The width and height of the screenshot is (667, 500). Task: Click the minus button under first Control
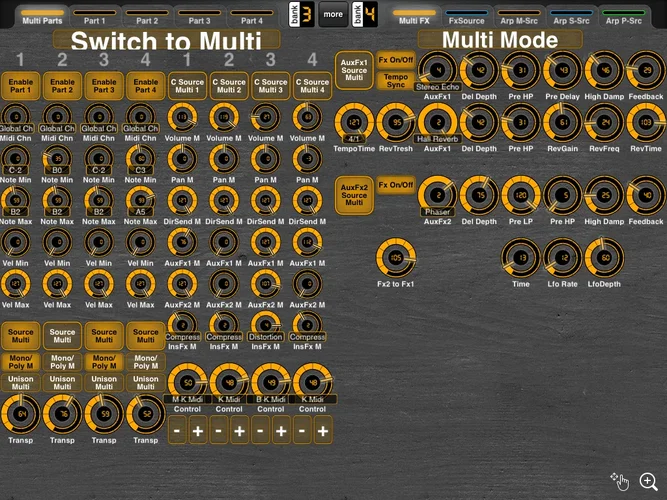tap(177, 431)
